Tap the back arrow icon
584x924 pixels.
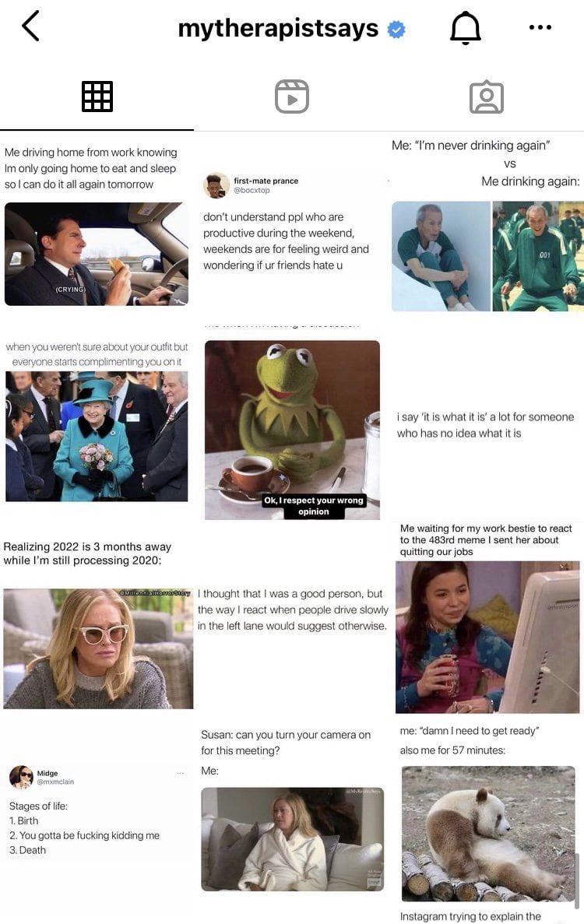pos(30,26)
